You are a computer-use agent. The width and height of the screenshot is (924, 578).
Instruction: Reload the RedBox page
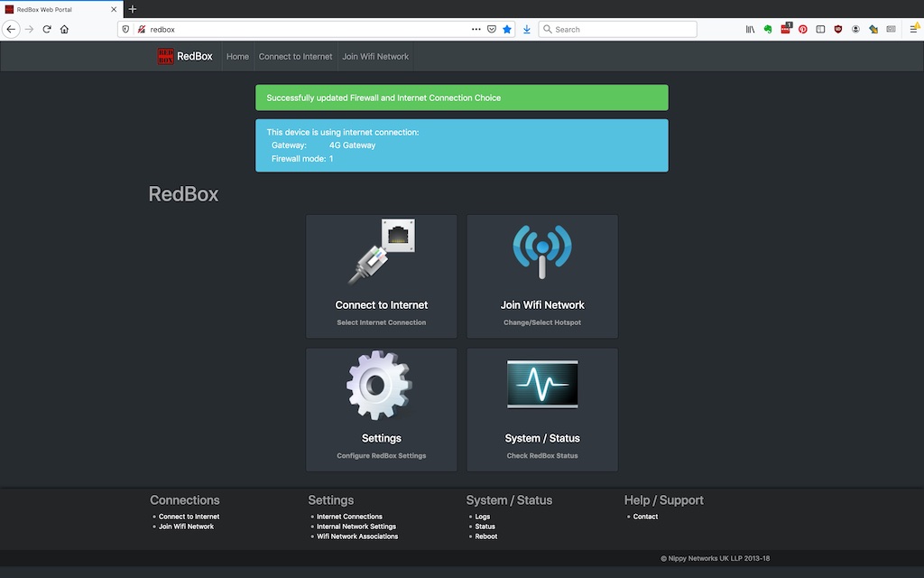pyautogui.click(x=47, y=29)
